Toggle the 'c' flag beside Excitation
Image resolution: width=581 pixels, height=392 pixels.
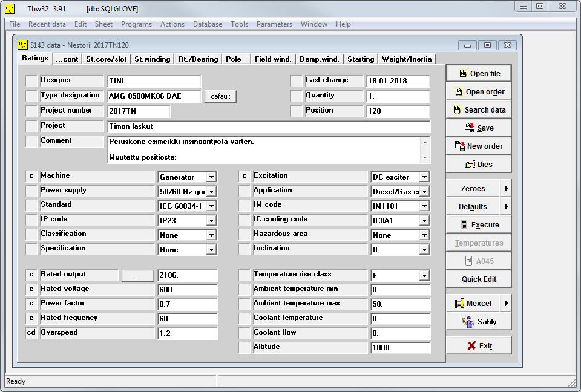pyautogui.click(x=244, y=177)
